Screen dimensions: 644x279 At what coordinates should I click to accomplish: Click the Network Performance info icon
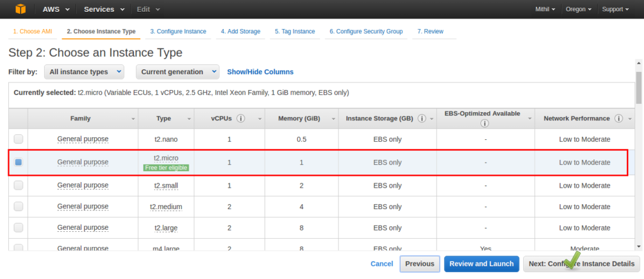point(619,118)
